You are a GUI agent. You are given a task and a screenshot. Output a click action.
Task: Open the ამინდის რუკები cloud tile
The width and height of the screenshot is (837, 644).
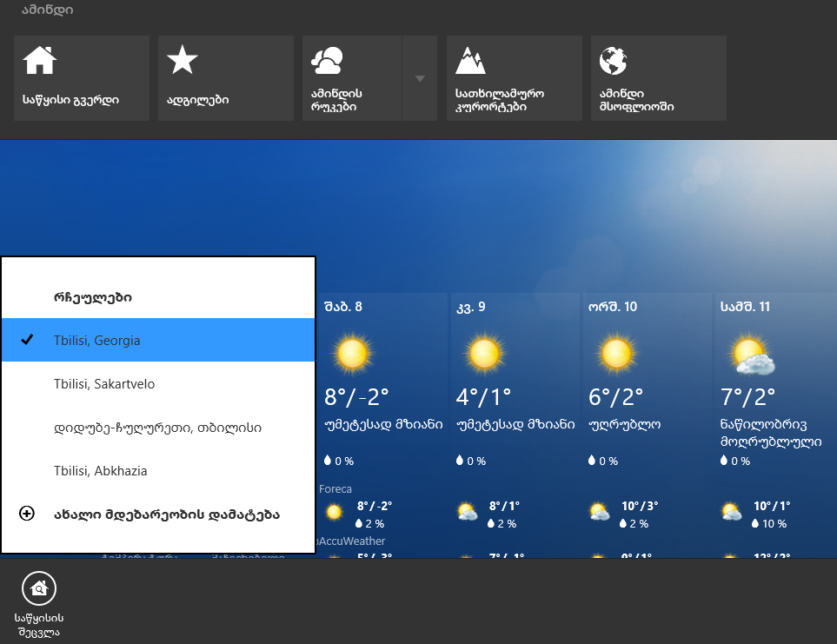point(352,78)
